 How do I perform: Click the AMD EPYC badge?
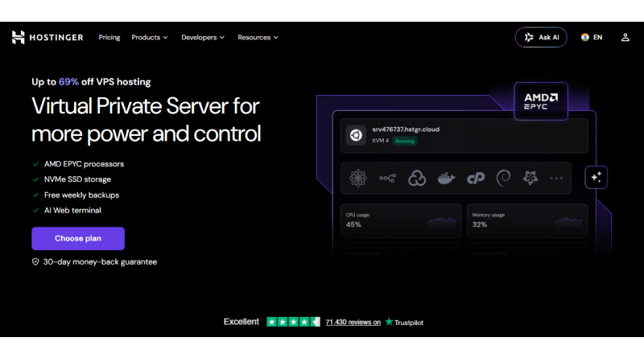pos(541,101)
